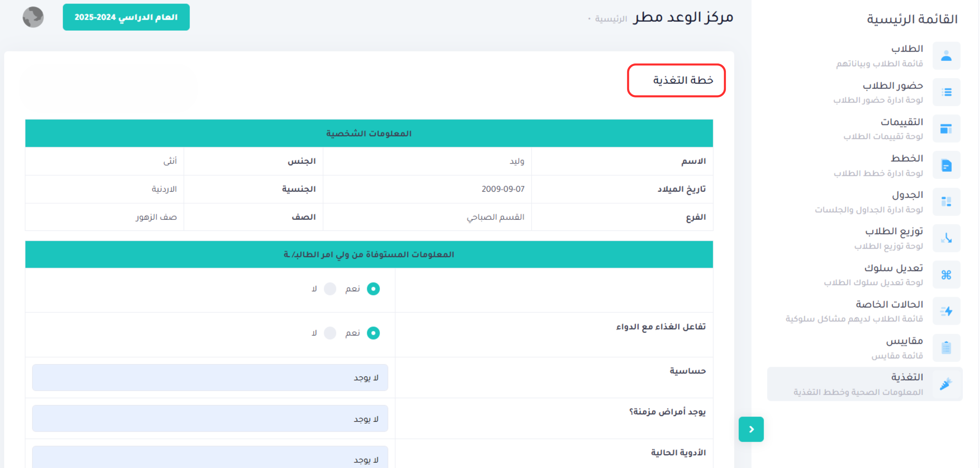Click the Schedule table icon

tap(946, 202)
